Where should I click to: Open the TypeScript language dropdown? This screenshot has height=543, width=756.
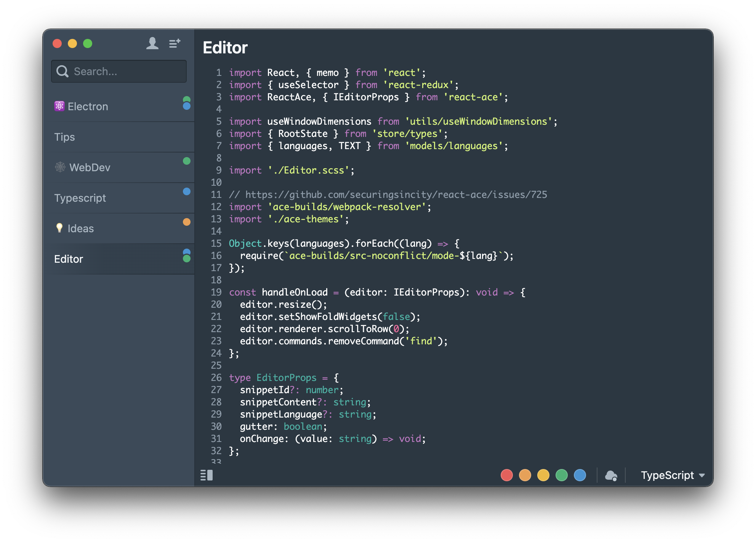[x=673, y=475]
